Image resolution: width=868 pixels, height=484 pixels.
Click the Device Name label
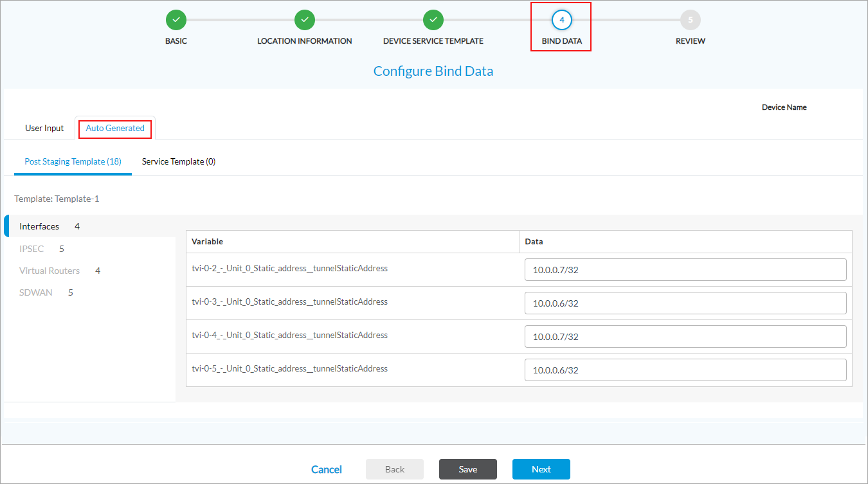click(784, 107)
